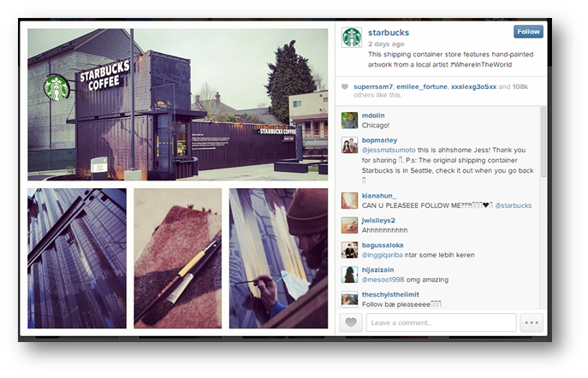Open emilee_fortune's profile link
588x378 pixels.
422,86
